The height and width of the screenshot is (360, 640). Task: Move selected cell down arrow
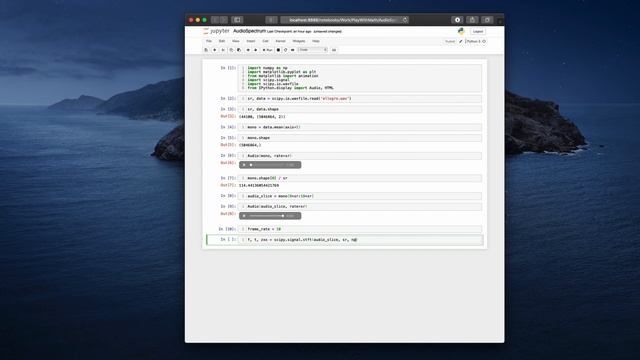(x=256, y=50)
